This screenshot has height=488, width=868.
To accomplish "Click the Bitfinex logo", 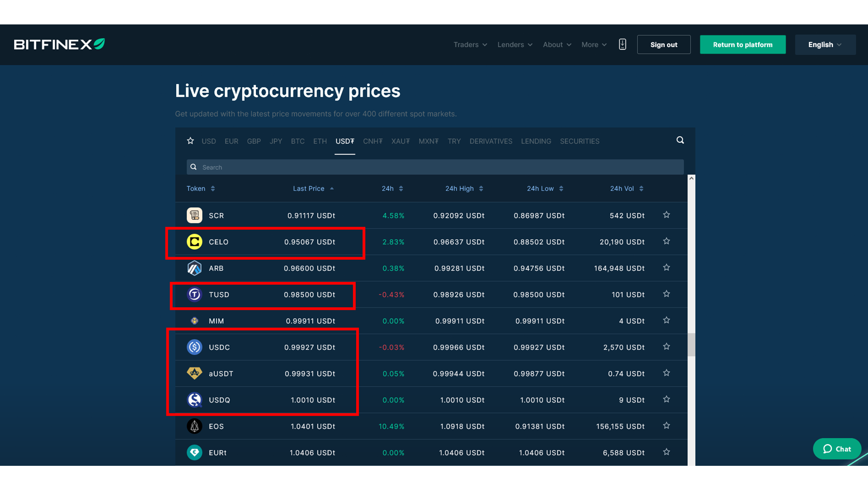I will pyautogui.click(x=59, y=44).
